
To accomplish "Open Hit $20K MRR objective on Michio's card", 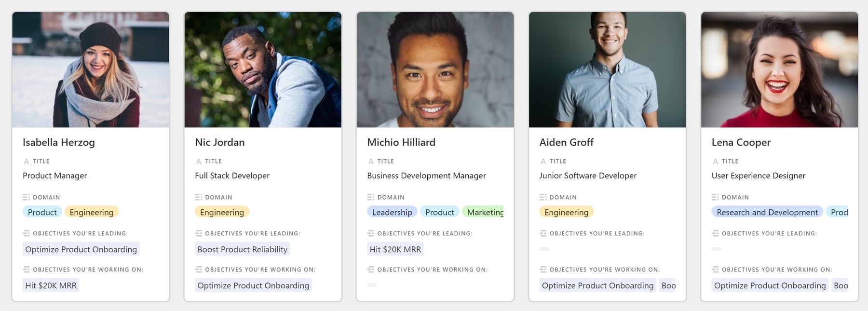I will click(x=395, y=249).
